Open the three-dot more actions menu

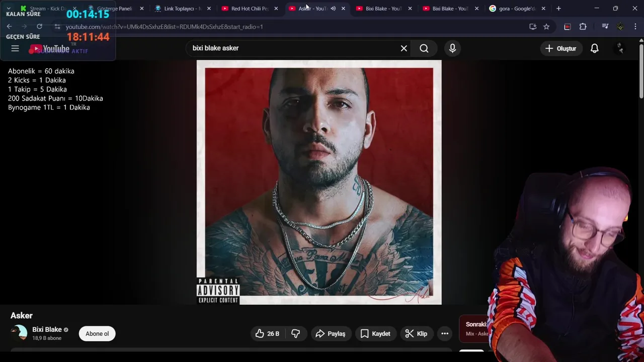pos(445,334)
